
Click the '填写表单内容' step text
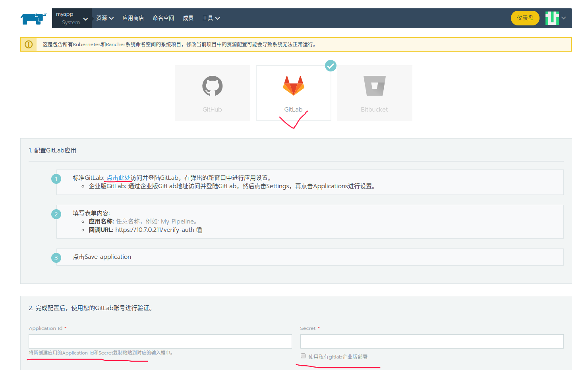click(x=91, y=213)
